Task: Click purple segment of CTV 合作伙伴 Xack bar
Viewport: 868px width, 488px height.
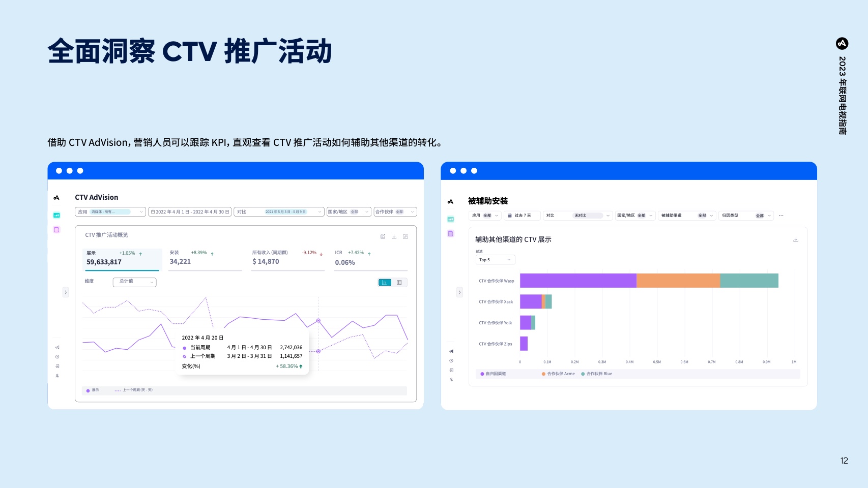Action: pyautogui.click(x=531, y=301)
